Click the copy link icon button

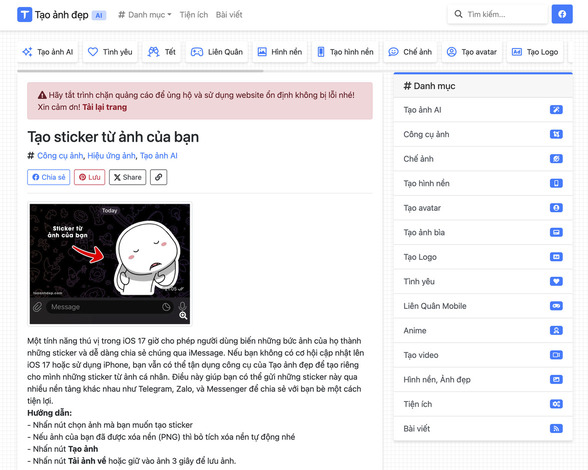tap(159, 177)
